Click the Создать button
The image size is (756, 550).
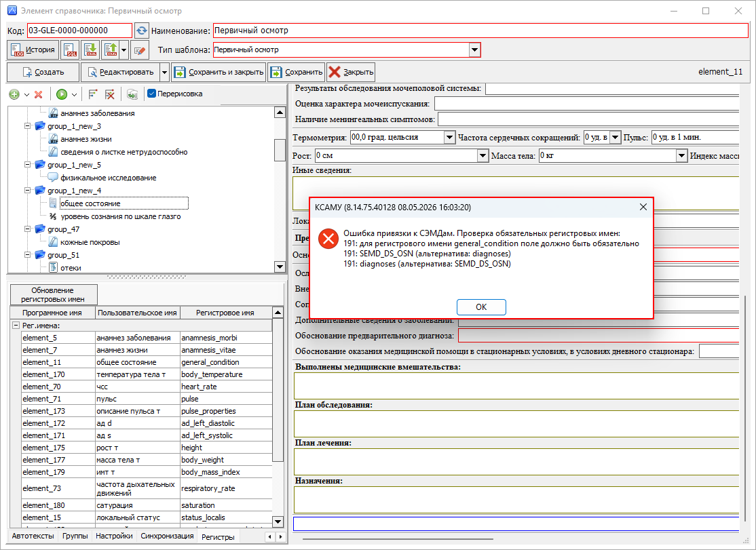tap(43, 73)
